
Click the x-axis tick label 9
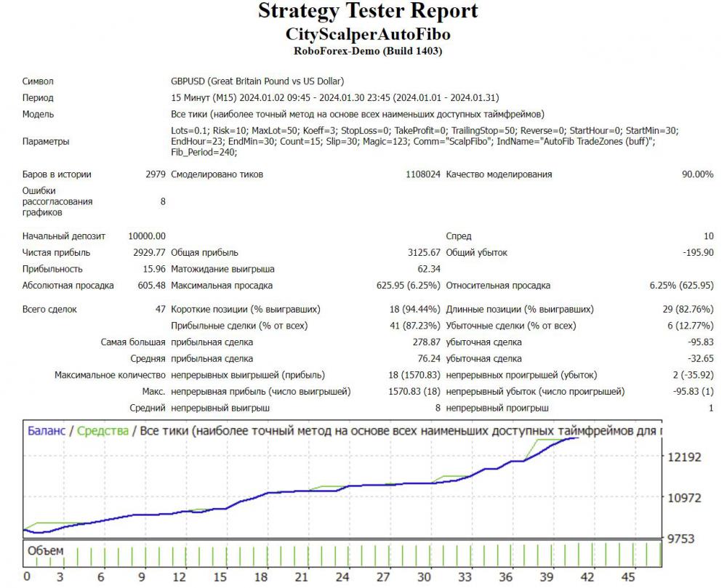(x=142, y=577)
